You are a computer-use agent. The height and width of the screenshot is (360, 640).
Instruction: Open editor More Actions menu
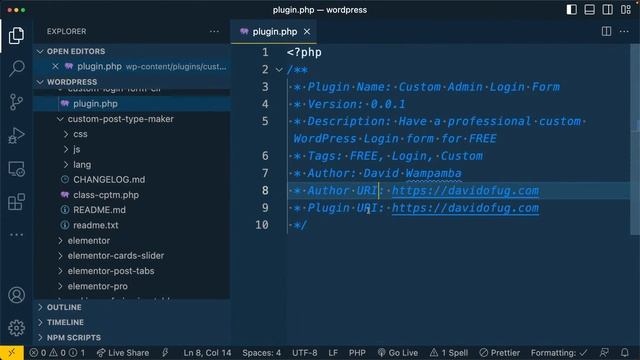(624, 31)
